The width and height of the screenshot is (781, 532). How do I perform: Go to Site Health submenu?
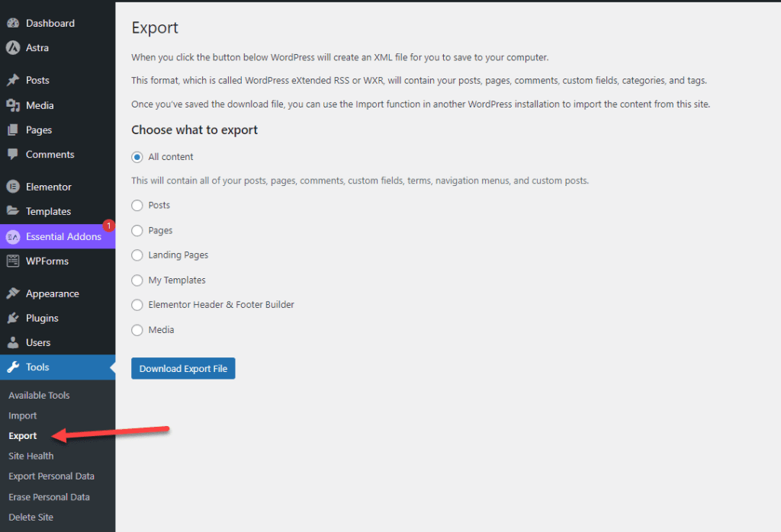[31, 456]
